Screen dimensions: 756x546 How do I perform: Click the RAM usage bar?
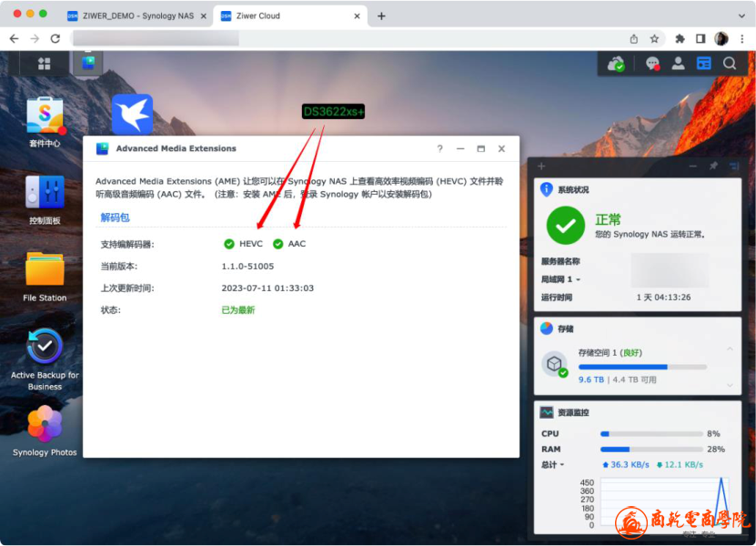(651, 449)
